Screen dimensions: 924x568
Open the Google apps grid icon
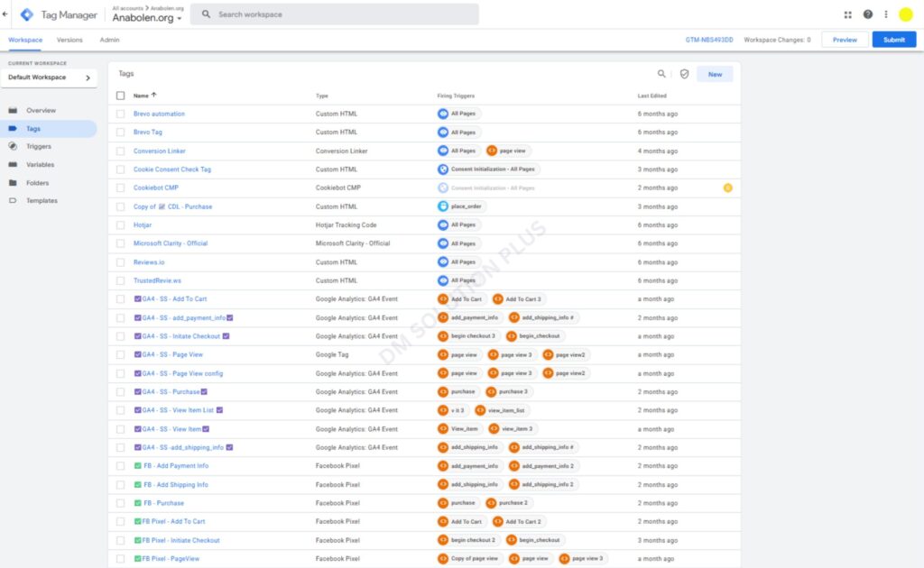tap(847, 14)
